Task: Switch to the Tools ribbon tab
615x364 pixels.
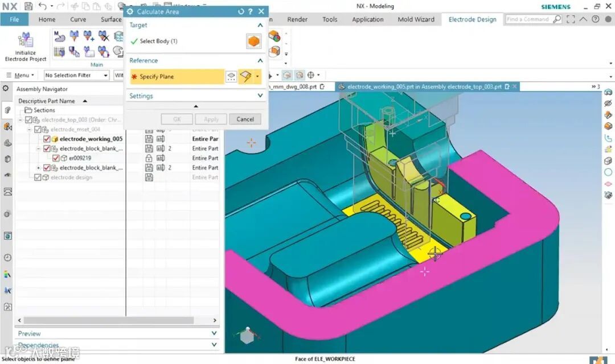Action: coord(330,19)
